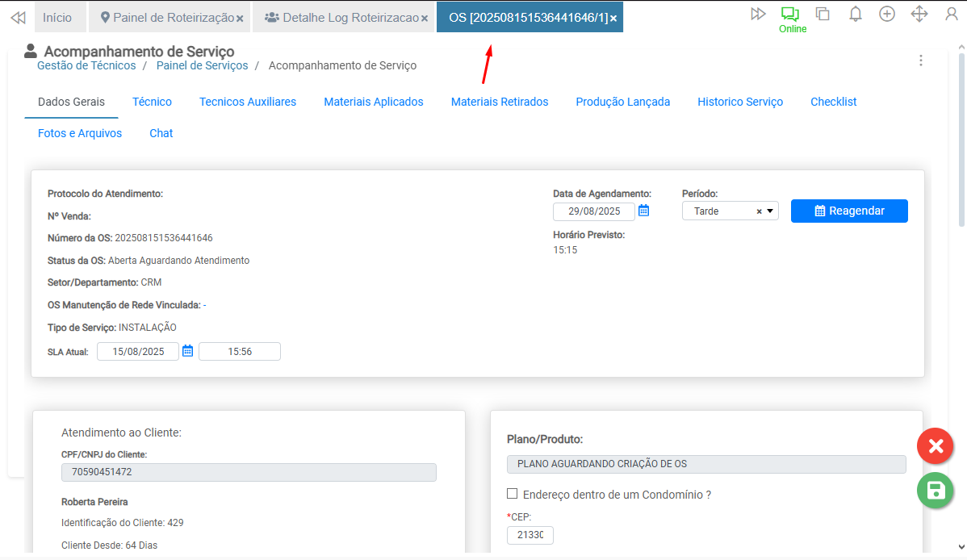967x560 pixels.
Task: Open calendar picker beside SLA Atual date
Action: (188, 351)
